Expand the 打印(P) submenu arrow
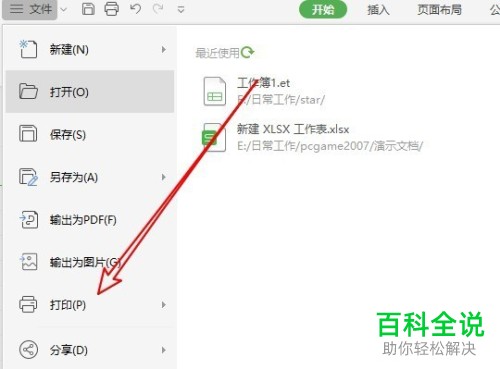The width and height of the screenshot is (500, 369). point(163,305)
